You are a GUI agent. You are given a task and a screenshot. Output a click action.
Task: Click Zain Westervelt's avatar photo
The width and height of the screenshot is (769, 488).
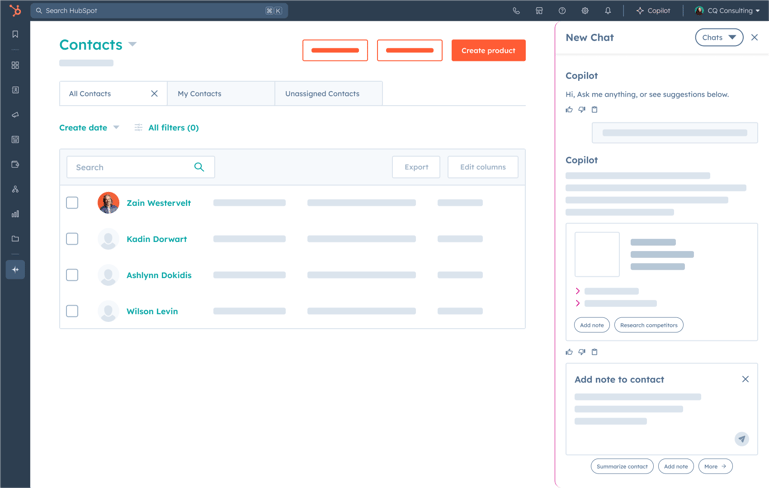108,203
